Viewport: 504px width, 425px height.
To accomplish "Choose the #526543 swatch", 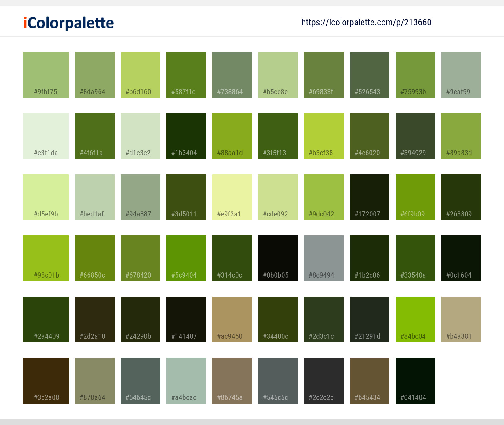I will pos(370,75).
